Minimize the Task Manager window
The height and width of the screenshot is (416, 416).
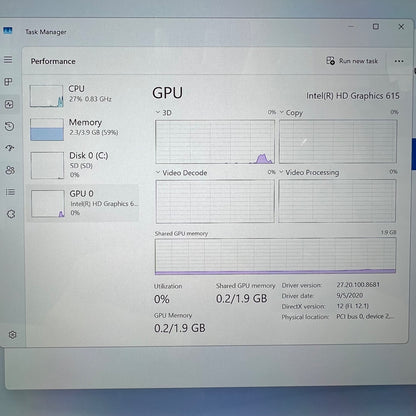[351, 27]
